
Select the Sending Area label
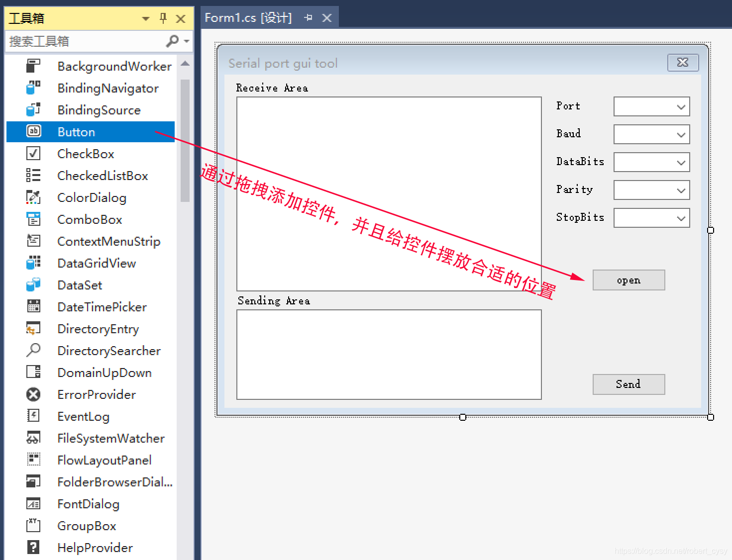pos(274,301)
